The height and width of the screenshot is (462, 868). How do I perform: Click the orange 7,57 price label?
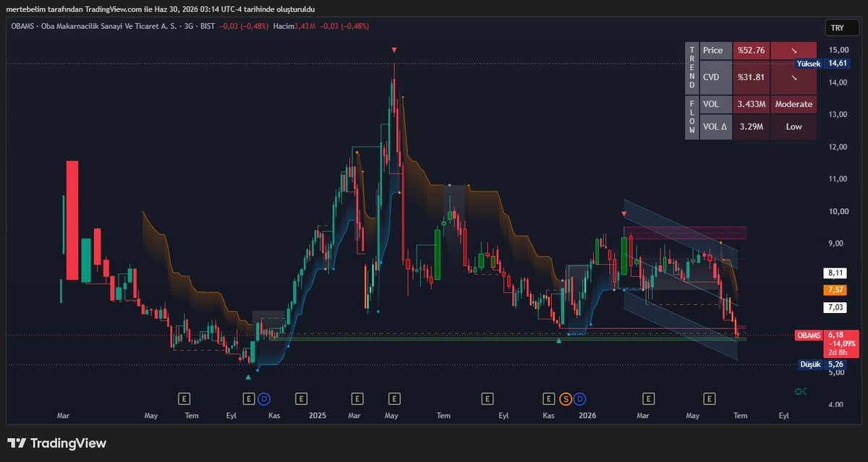[835, 290]
